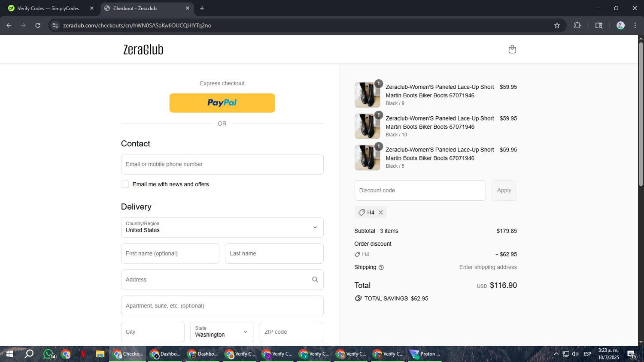Select the Checkout - Zeraclub tab
Viewport: 644px width, 362px height.
tap(147, 8)
